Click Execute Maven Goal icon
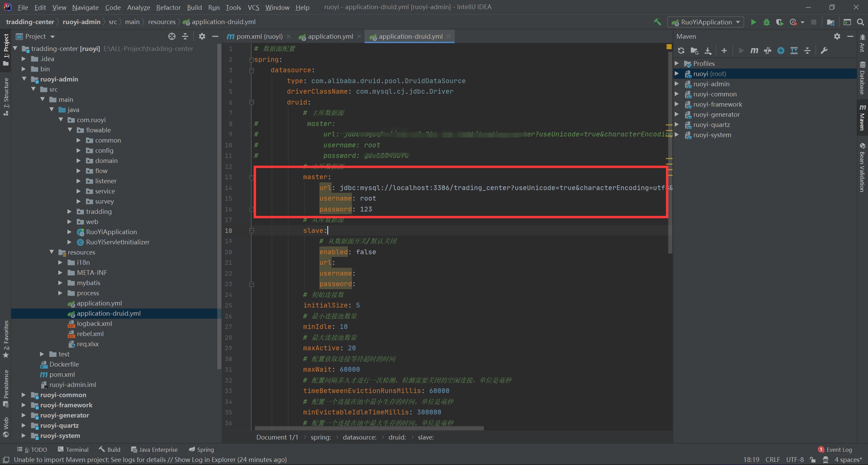Image resolution: width=868 pixels, height=465 pixels. [754, 51]
